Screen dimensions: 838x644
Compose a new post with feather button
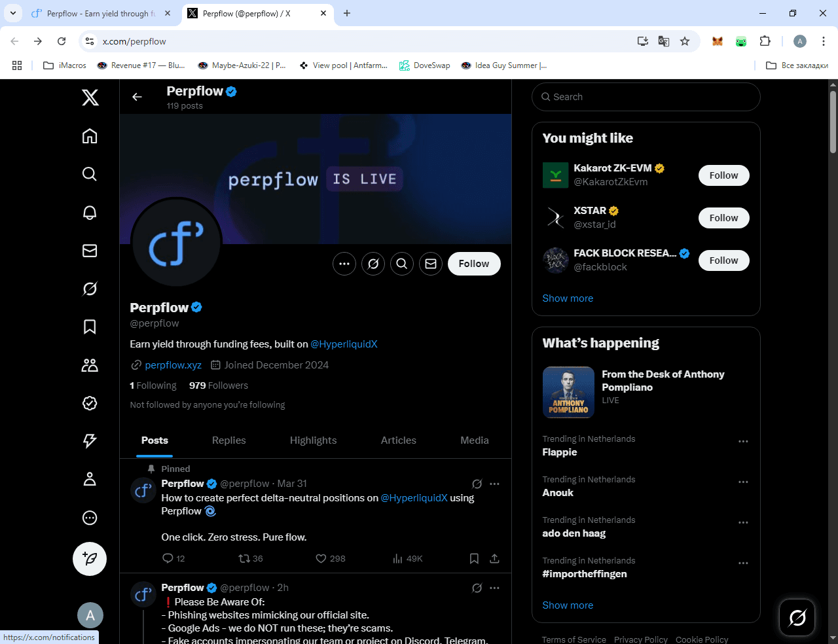click(x=90, y=559)
